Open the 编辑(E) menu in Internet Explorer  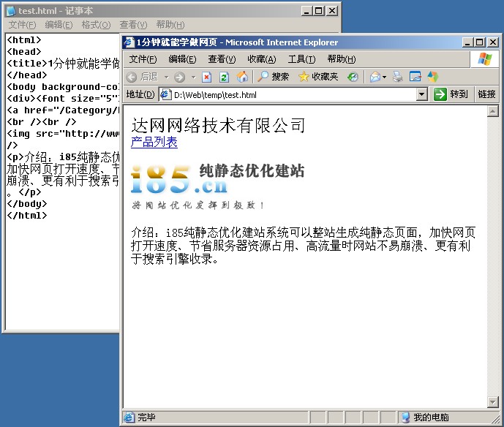(182, 59)
